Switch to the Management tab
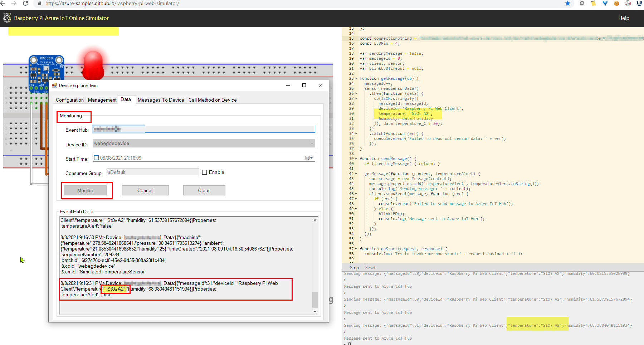This screenshot has width=644, height=345. tap(102, 100)
